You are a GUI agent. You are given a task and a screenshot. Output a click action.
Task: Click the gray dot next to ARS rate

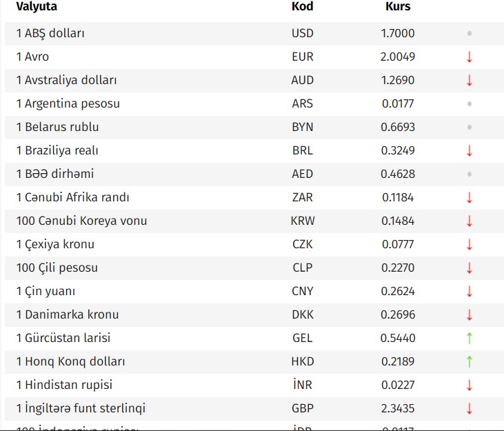(x=470, y=104)
